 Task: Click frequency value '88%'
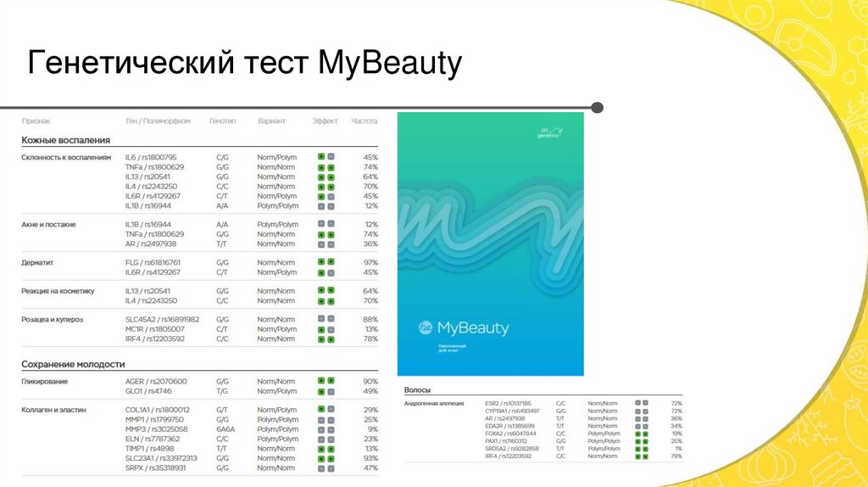371,320
